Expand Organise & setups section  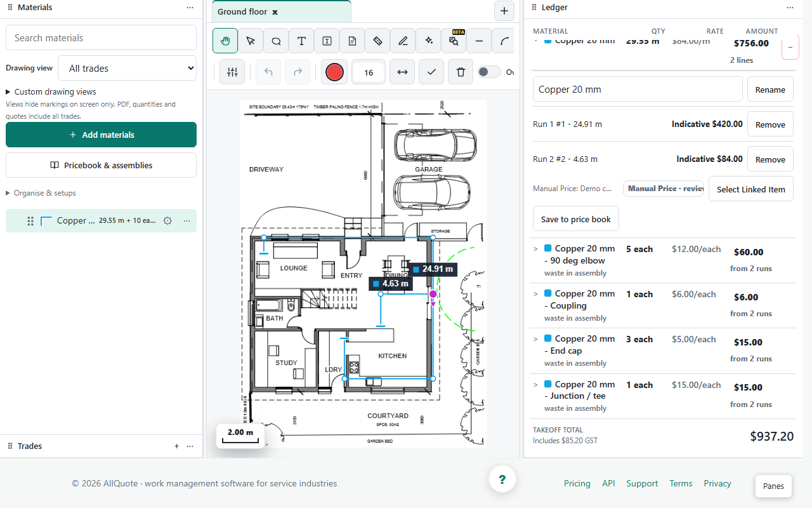[41, 193]
